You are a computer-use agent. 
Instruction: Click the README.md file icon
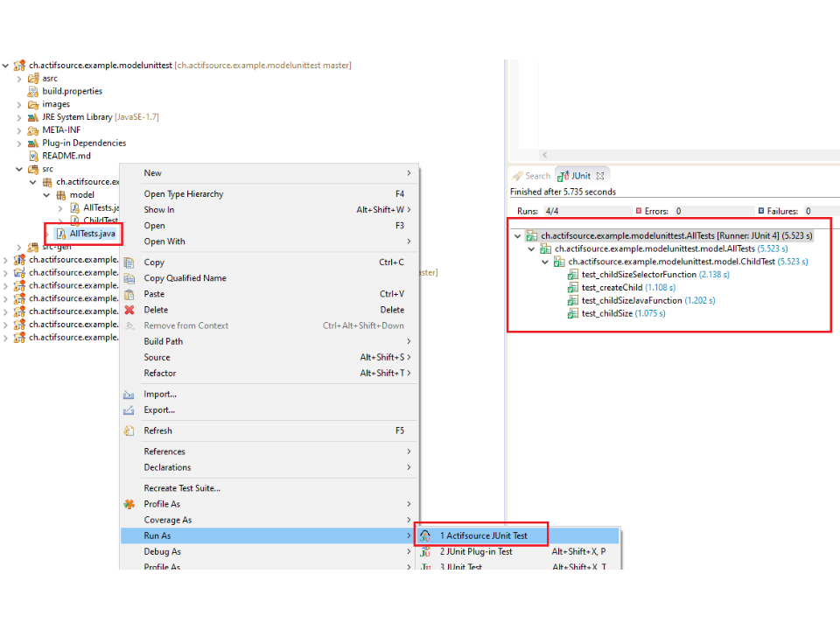coord(33,156)
